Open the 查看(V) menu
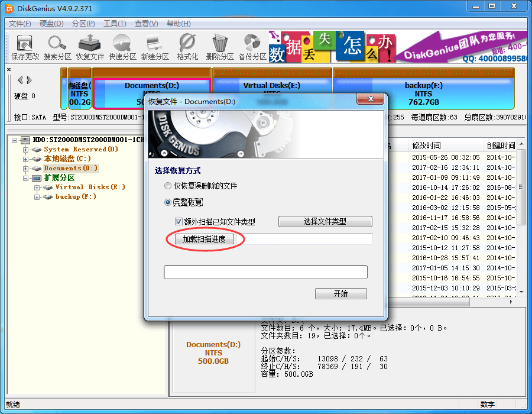Screen dimensions: 532x414 point(146,24)
